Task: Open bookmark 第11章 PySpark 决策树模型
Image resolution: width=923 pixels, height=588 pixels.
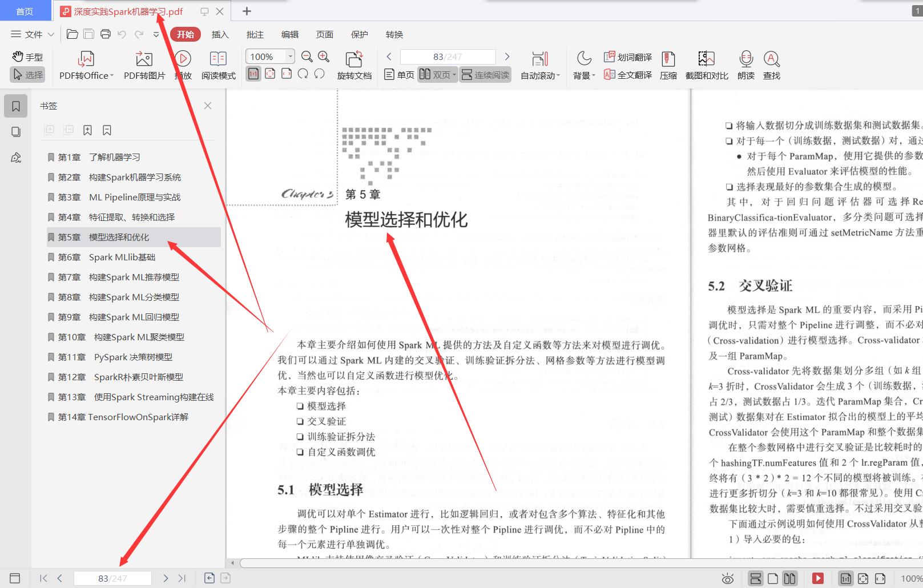Action: tap(132, 357)
